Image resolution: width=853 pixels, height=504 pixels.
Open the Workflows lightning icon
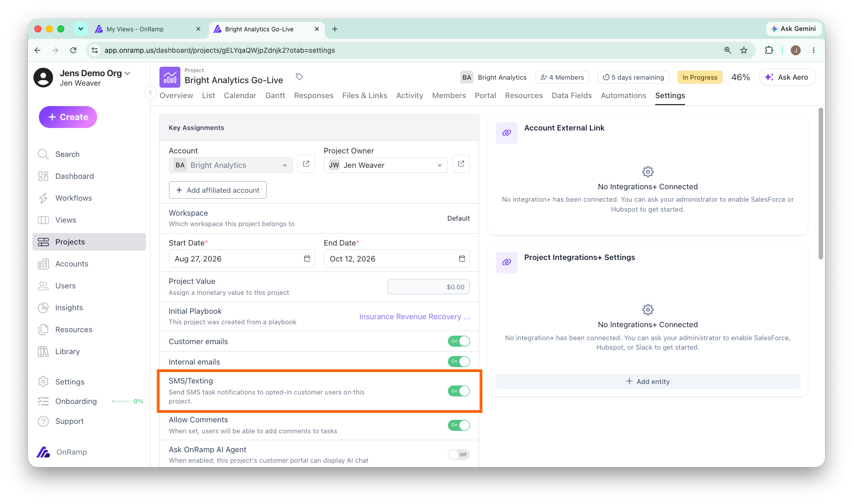pos(43,198)
